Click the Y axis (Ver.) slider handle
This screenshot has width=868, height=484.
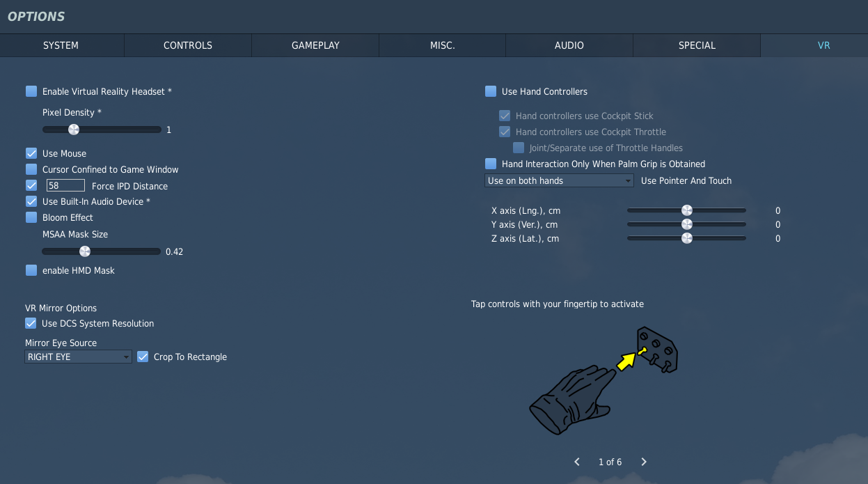tap(687, 224)
